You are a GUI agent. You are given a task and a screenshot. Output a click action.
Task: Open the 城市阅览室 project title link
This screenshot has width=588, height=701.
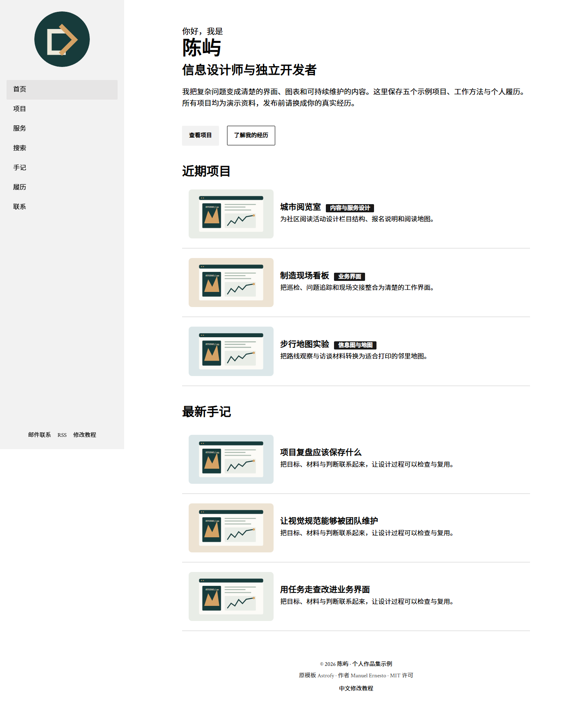(301, 207)
